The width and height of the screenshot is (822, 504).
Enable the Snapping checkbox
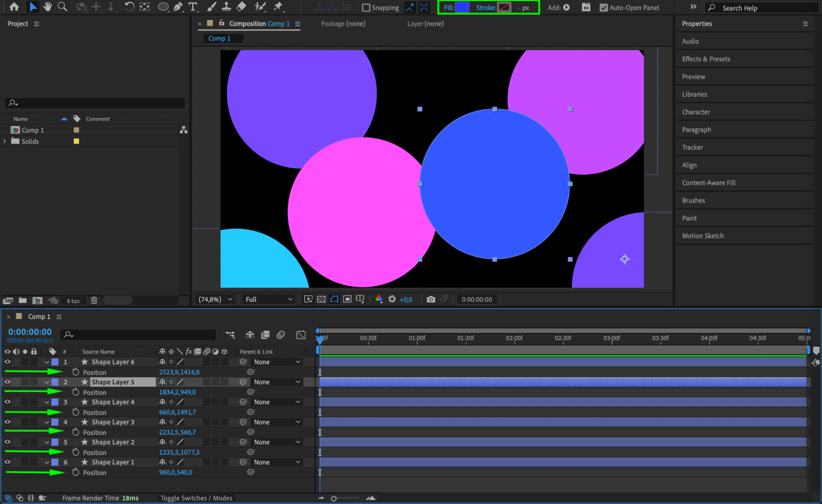coord(366,7)
